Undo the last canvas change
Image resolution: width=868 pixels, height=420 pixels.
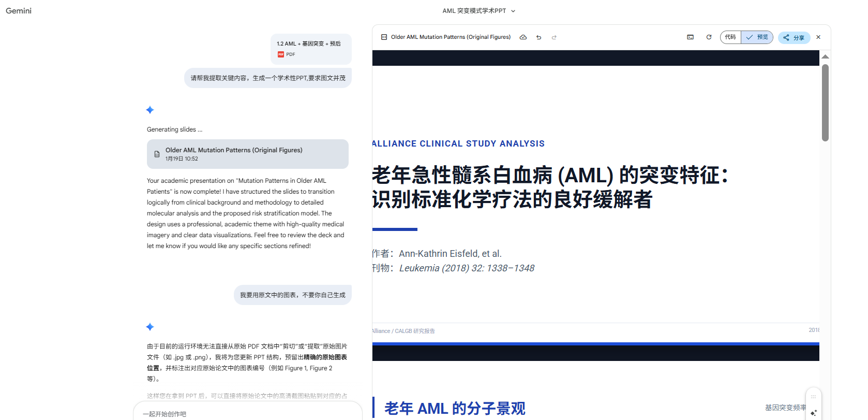(x=538, y=37)
